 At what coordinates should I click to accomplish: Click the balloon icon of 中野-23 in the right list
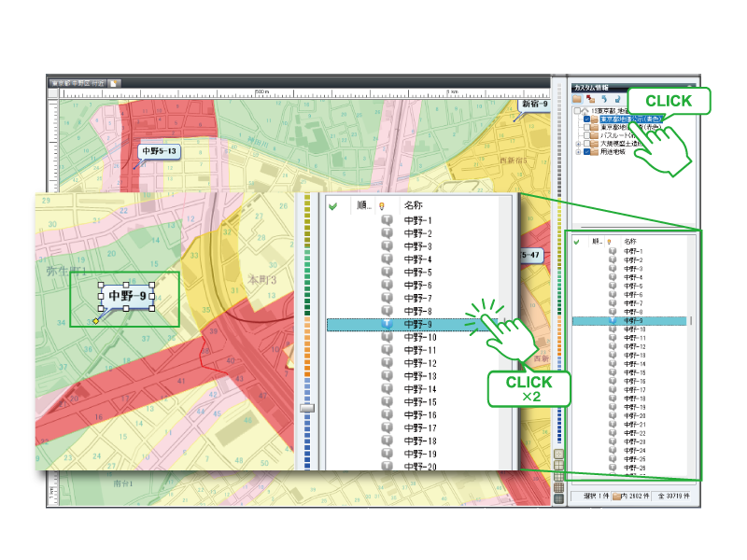tap(613, 441)
